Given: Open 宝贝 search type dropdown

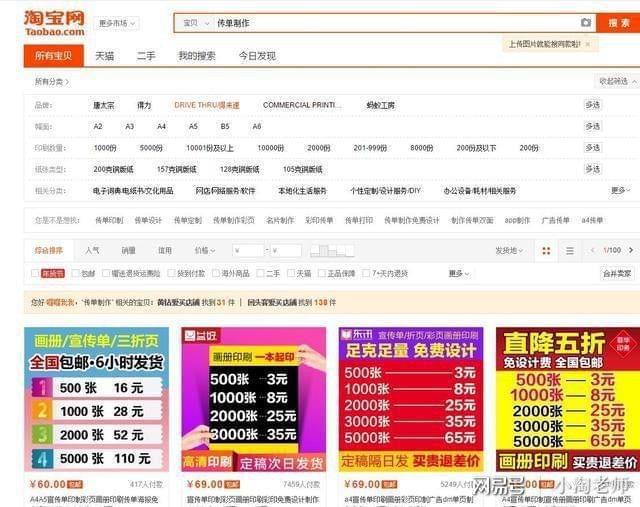Looking at the screenshot, I should 196,23.
